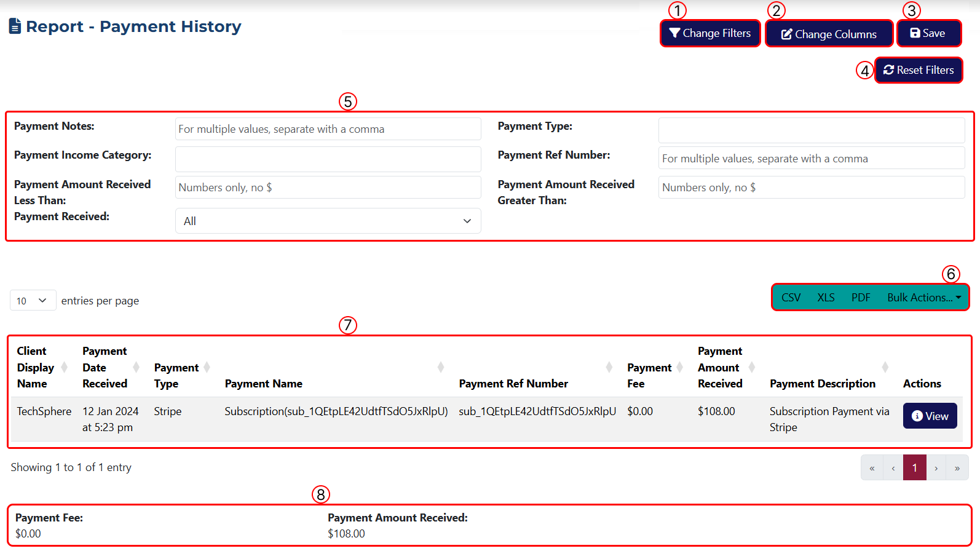
Task: Click the edit icon on Change Columns
Action: pyautogui.click(x=788, y=34)
